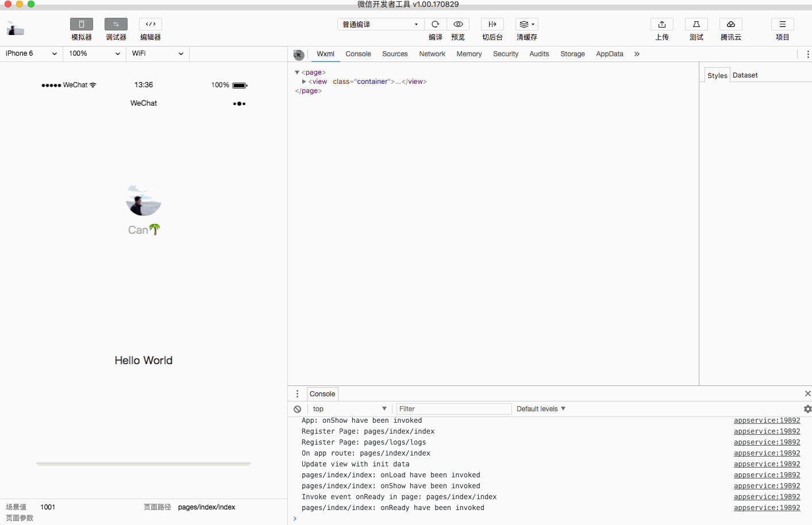Click the red close window button
This screenshot has width=812, height=525.
click(x=8, y=4)
